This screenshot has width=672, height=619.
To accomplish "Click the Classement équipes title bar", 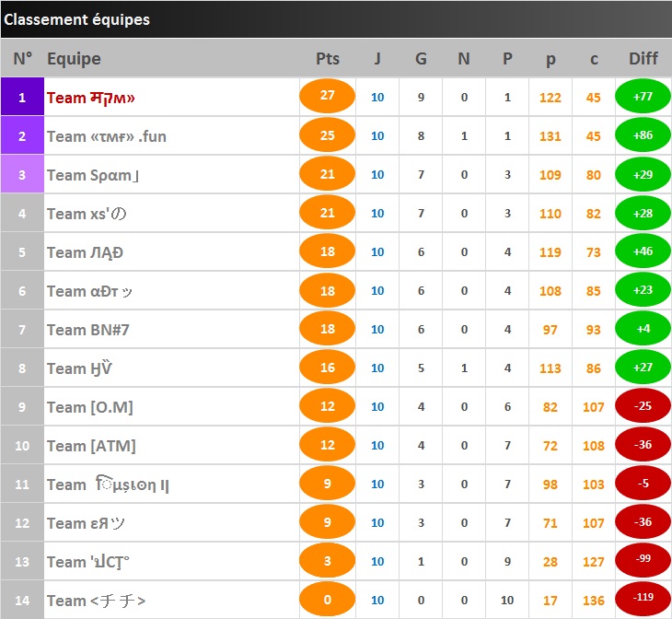I will 336,19.
